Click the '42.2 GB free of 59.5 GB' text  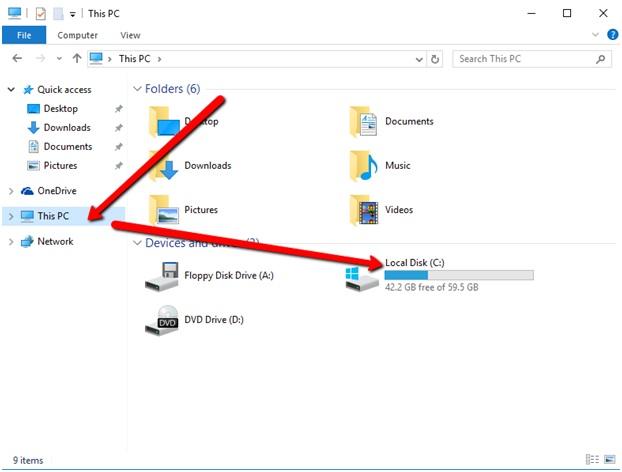tap(432, 287)
